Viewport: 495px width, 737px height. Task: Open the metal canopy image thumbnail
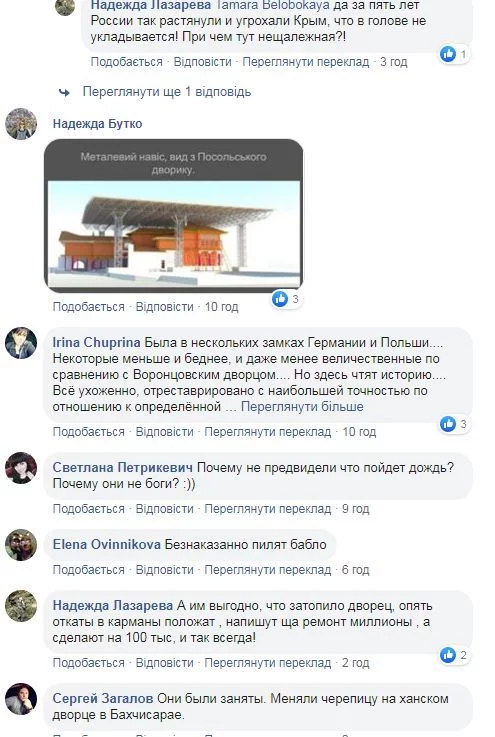click(x=173, y=215)
